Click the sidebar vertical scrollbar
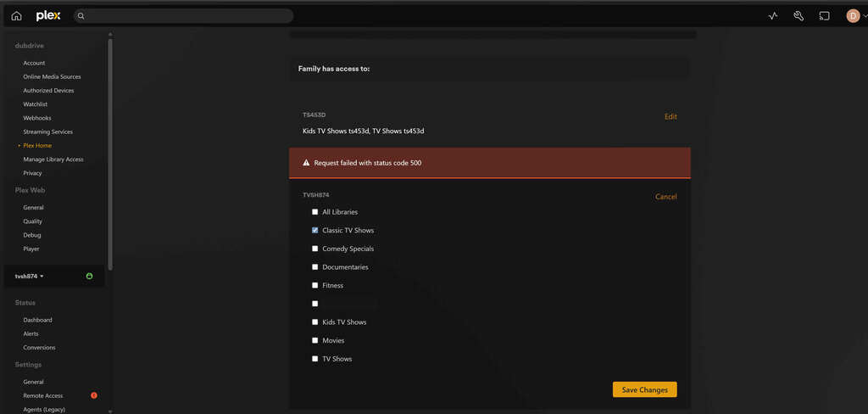 click(x=110, y=154)
